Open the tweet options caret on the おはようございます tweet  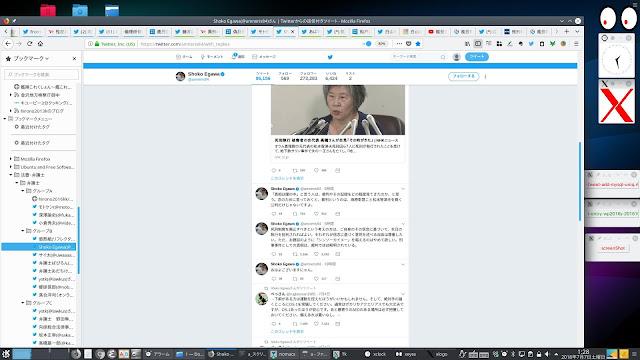pyautogui.click(x=403, y=264)
